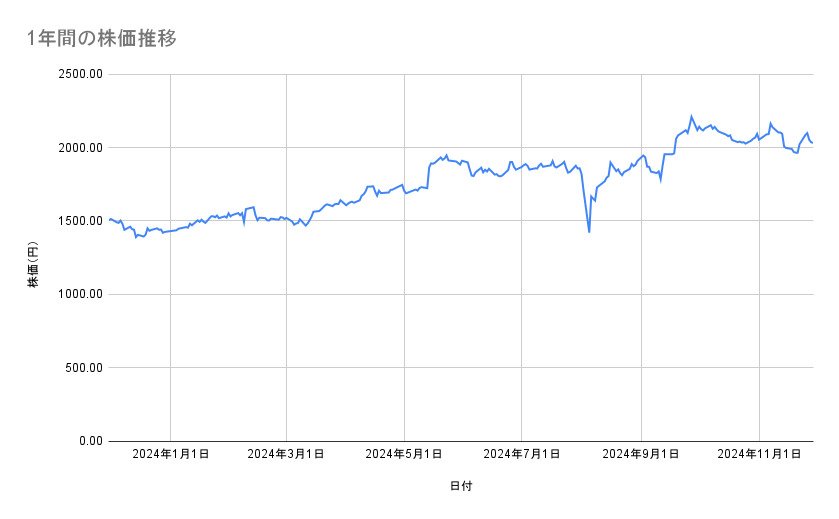Click the leftmost start of the price line
The image size is (839, 519).
coord(109,219)
